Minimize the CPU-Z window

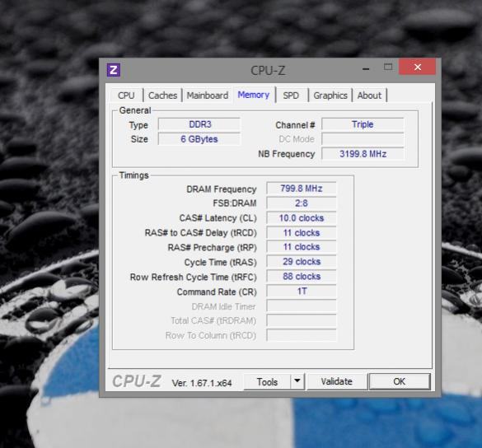[366, 68]
